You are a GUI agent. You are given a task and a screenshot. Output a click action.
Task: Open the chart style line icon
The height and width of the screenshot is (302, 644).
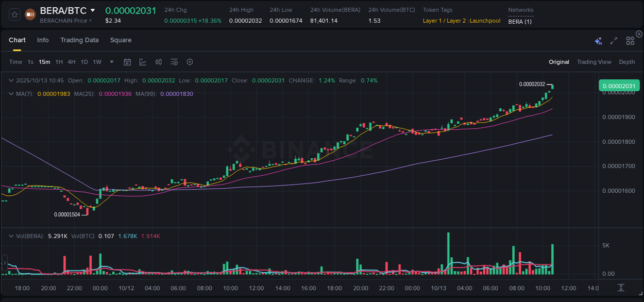point(143,61)
